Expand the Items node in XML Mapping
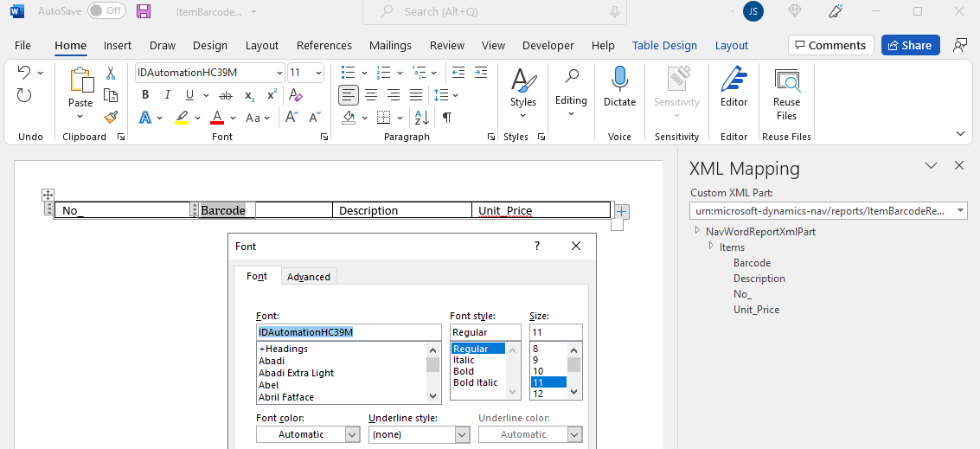Screen dimensions: 980x449 click(711, 247)
